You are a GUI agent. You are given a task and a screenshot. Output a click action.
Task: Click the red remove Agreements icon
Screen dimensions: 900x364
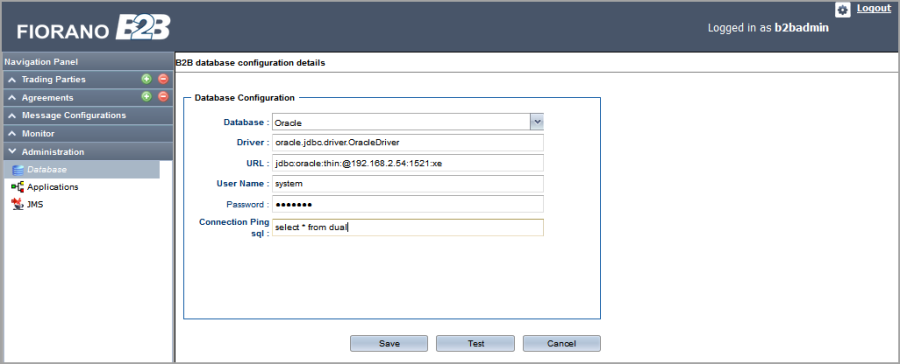tap(163, 97)
